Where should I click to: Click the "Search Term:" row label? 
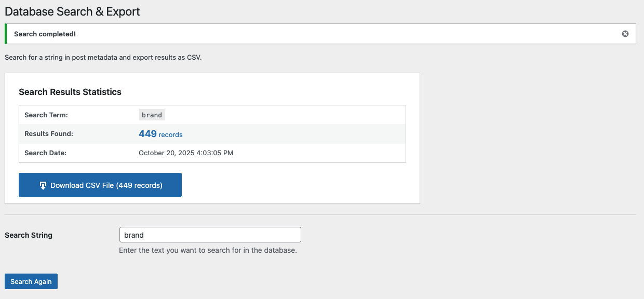[46, 115]
